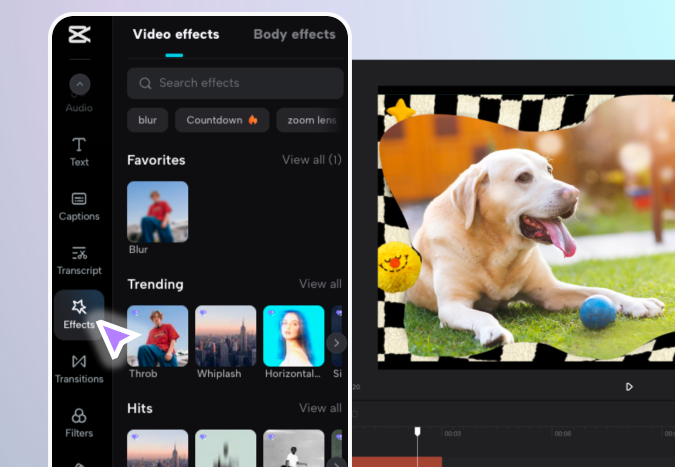
Task: Click the search magnifier icon
Action: pyautogui.click(x=145, y=83)
